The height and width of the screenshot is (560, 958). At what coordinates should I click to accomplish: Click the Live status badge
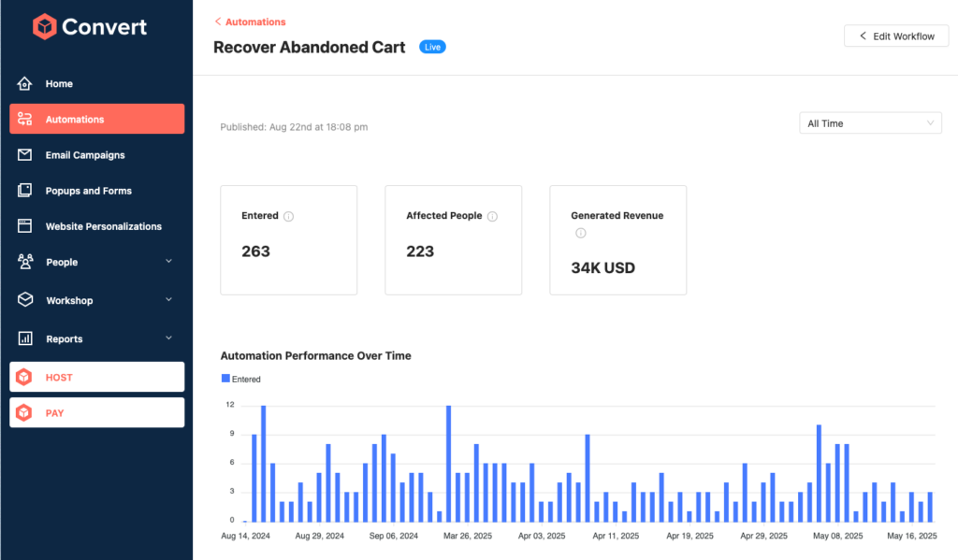tap(432, 47)
